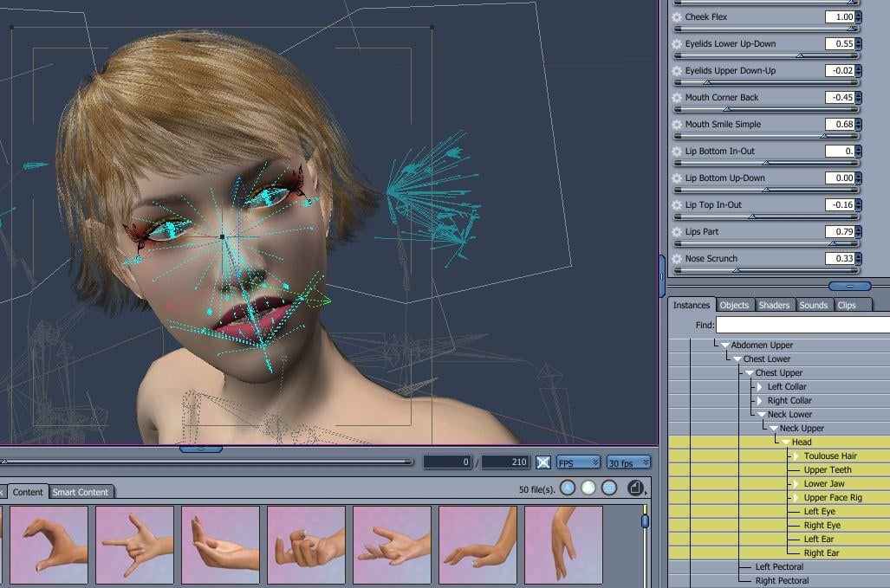Viewport: 890px width, 588px height.
Task: Select the pointing-fingers hand pose thumbnail
Action: (135, 545)
